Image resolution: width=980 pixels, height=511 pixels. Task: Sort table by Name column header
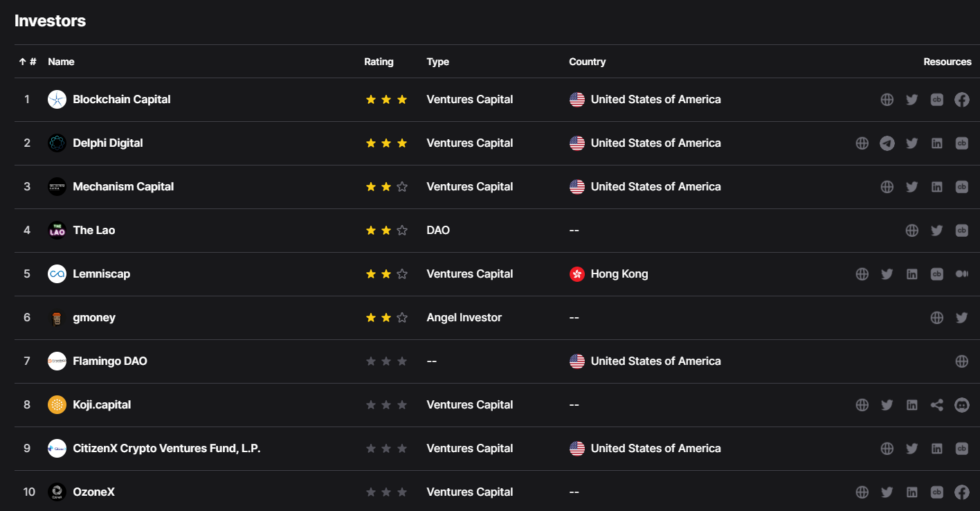point(61,62)
